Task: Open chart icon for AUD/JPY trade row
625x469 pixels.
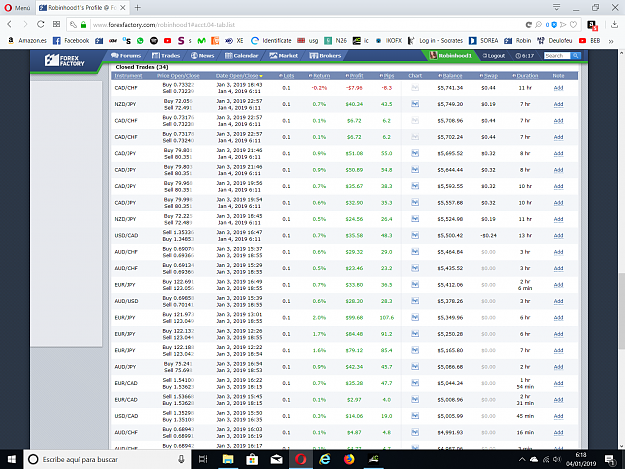Action: pos(415,367)
